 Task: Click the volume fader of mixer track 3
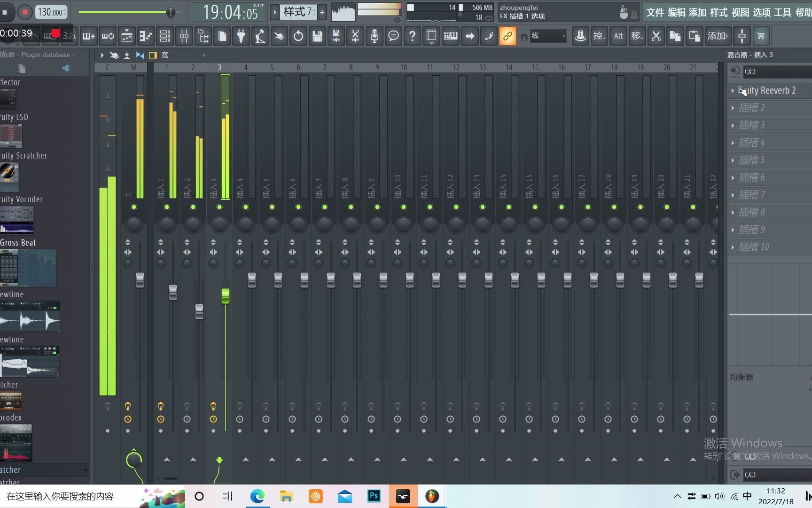(x=226, y=296)
